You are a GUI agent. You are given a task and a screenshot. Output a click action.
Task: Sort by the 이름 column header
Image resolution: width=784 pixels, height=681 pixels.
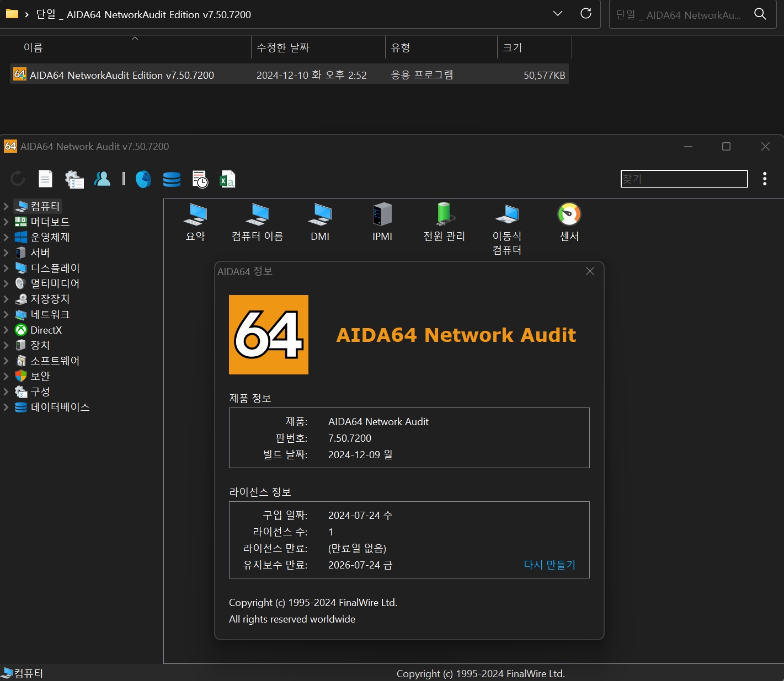coord(131,47)
